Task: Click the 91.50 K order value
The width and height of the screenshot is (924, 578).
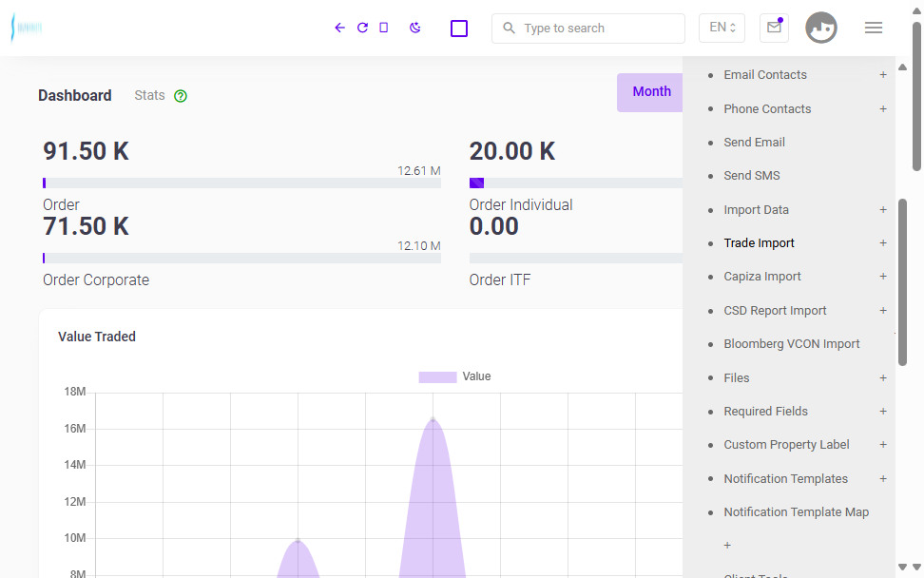Action: (x=87, y=151)
